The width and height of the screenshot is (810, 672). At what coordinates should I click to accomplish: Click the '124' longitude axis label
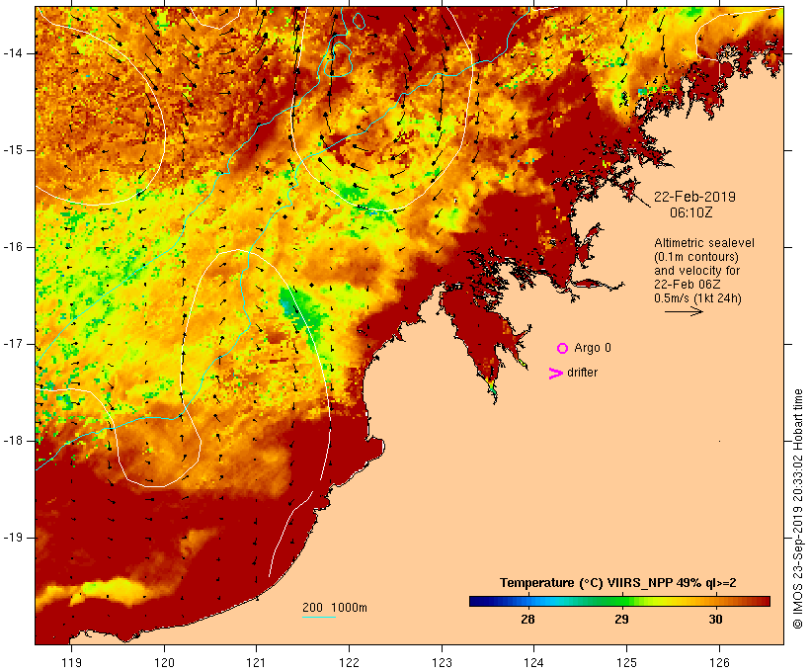(534, 662)
